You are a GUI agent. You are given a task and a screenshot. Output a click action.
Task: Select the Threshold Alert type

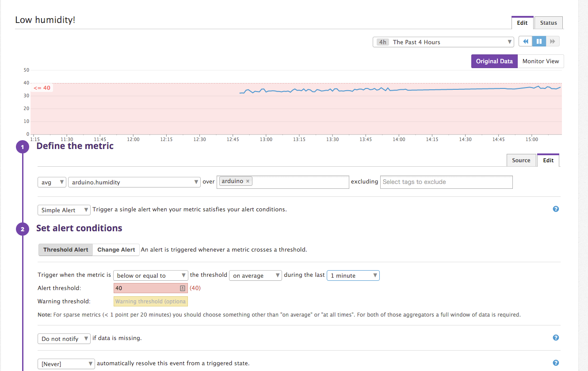[66, 250]
